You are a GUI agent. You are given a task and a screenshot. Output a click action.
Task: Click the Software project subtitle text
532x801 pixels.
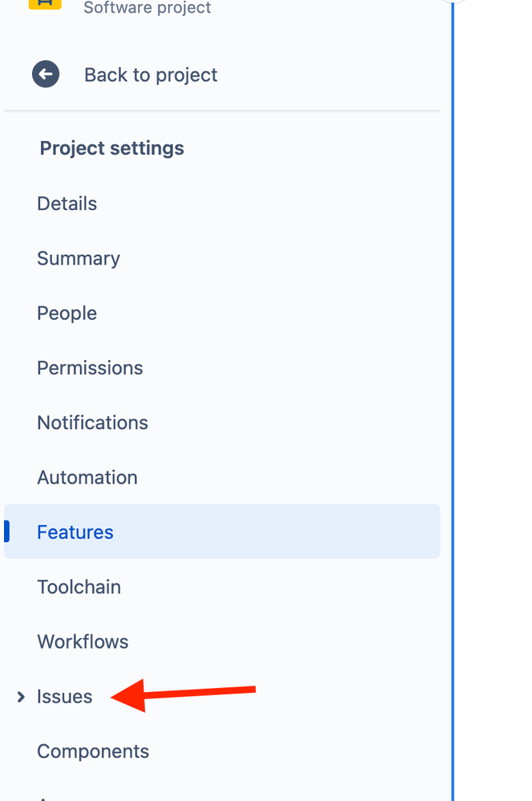coord(147,7)
